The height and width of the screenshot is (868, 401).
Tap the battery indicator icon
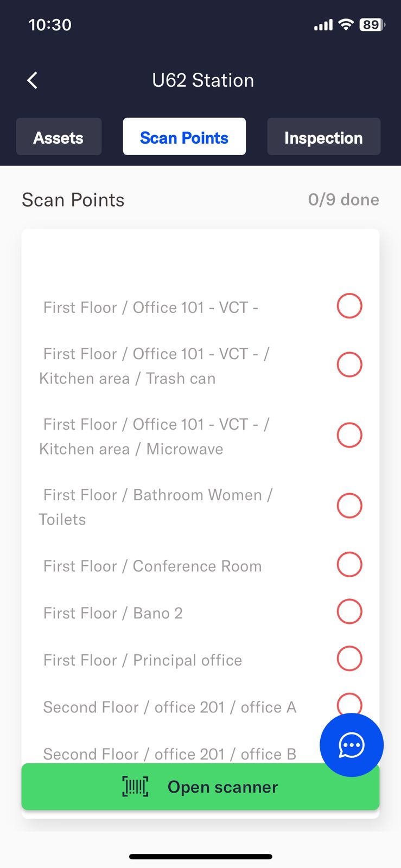[372, 24]
